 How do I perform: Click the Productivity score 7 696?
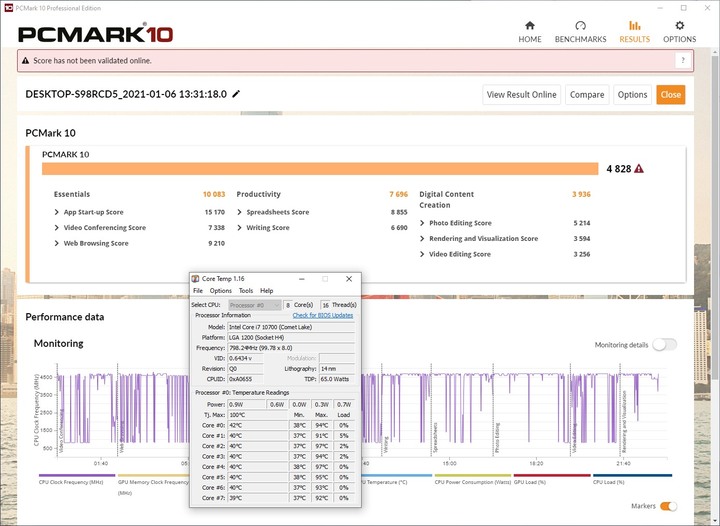click(x=399, y=194)
